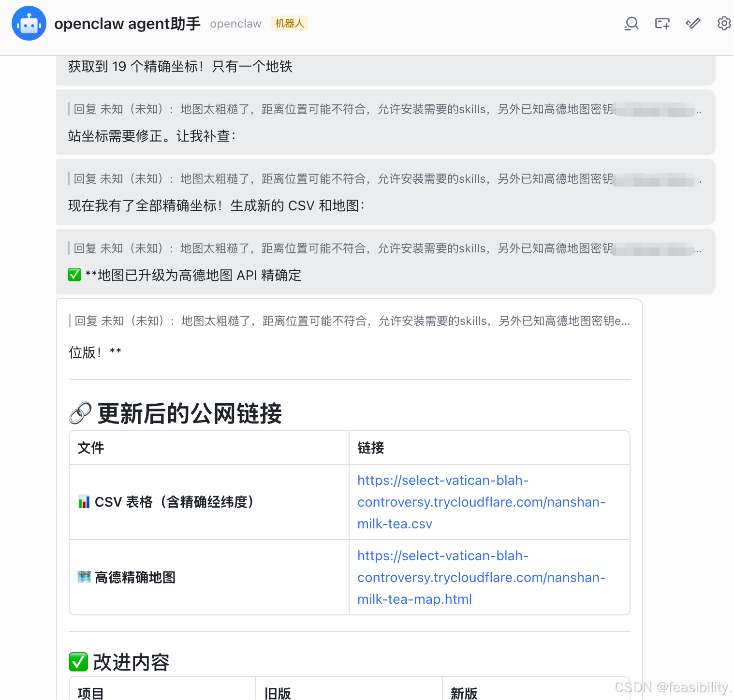Click the 旧版 column header in 改进内容 table
Viewport: 734px width, 700px height.
(x=278, y=693)
